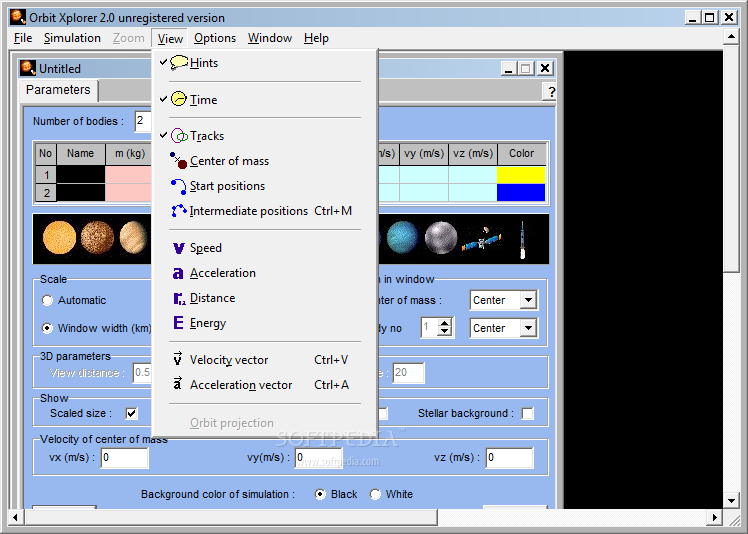Decrease body number with down stepper
This screenshot has width=748, height=534.
point(445,332)
